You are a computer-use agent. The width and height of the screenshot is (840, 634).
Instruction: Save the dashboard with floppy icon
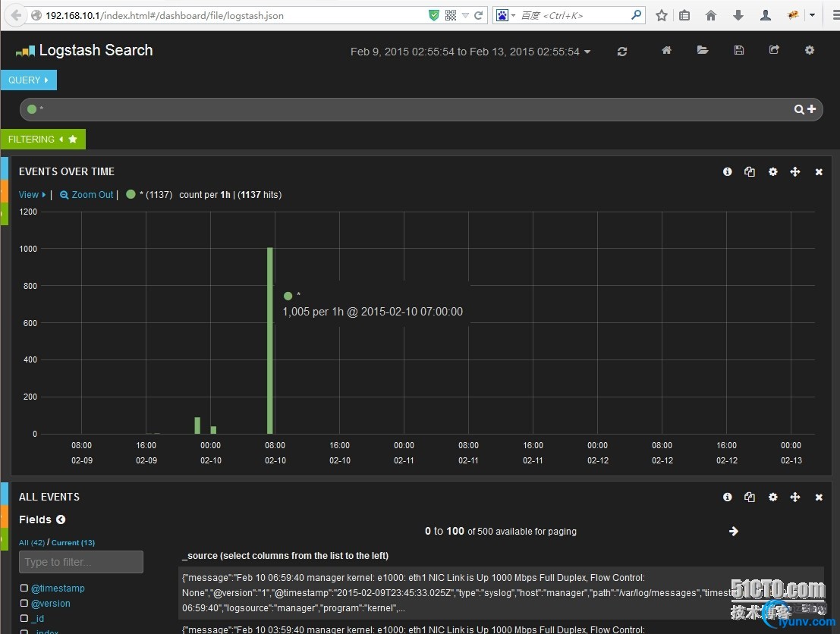(x=739, y=50)
